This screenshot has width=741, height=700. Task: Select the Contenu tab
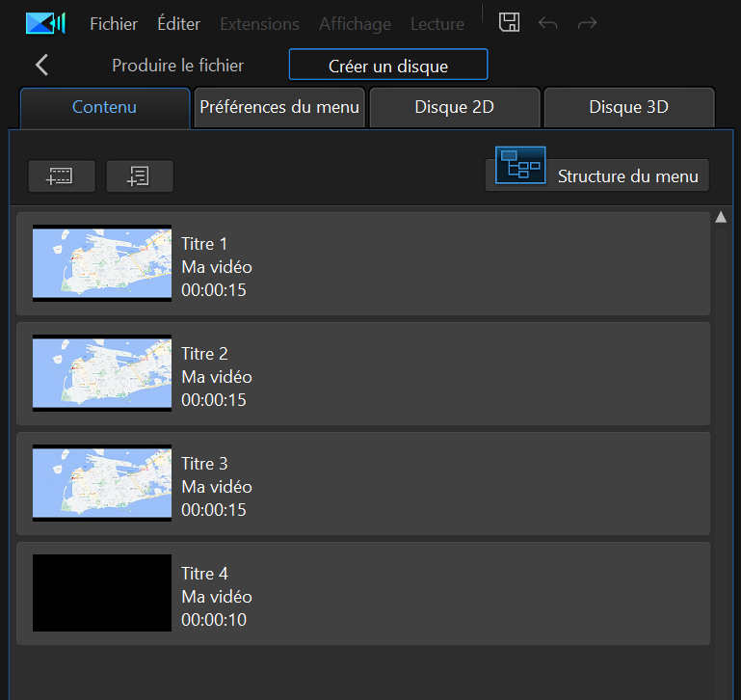(104, 107)
